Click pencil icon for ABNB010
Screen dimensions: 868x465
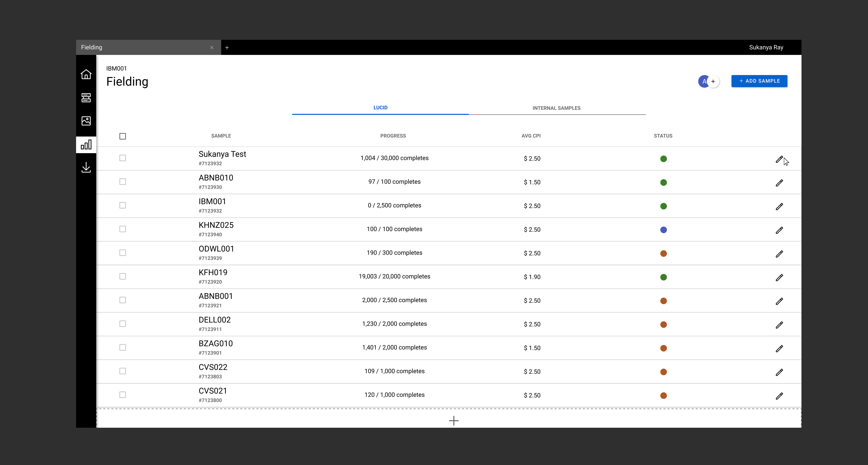779,183
